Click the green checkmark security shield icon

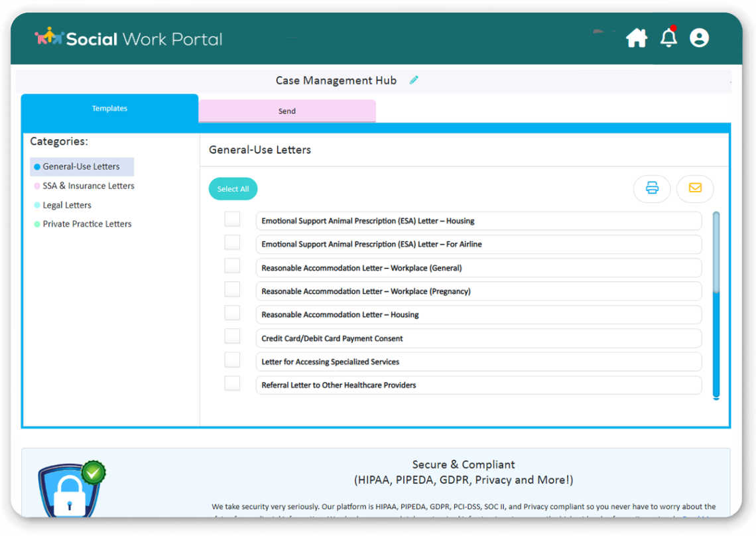tap(93, 472)
